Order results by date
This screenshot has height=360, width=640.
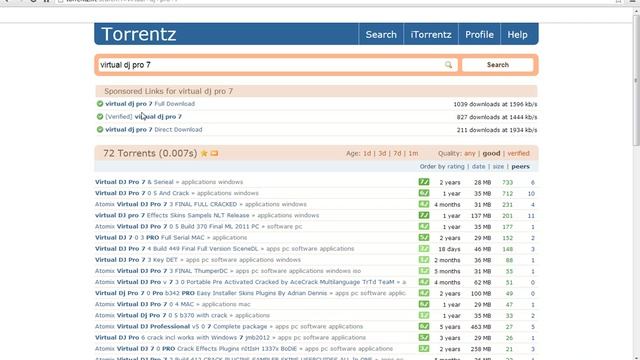pyautogui.click(x=478, y=167)
